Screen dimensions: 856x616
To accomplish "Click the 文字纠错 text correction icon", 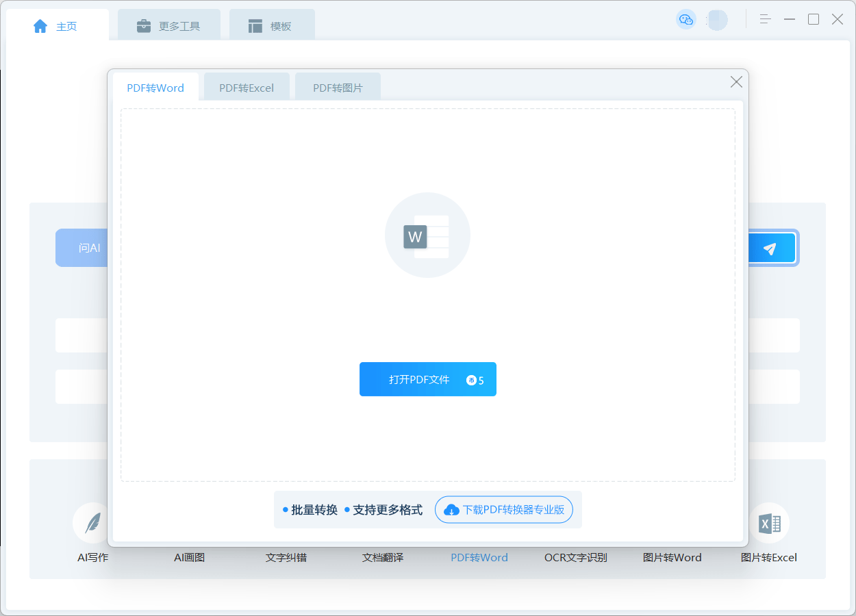I will tap(286, 523).
